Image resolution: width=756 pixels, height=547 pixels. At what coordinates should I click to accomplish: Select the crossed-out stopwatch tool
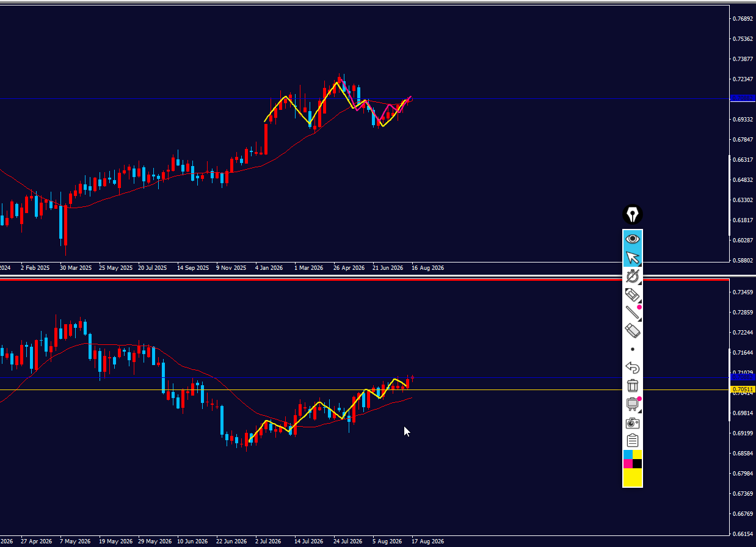[633, 276]
